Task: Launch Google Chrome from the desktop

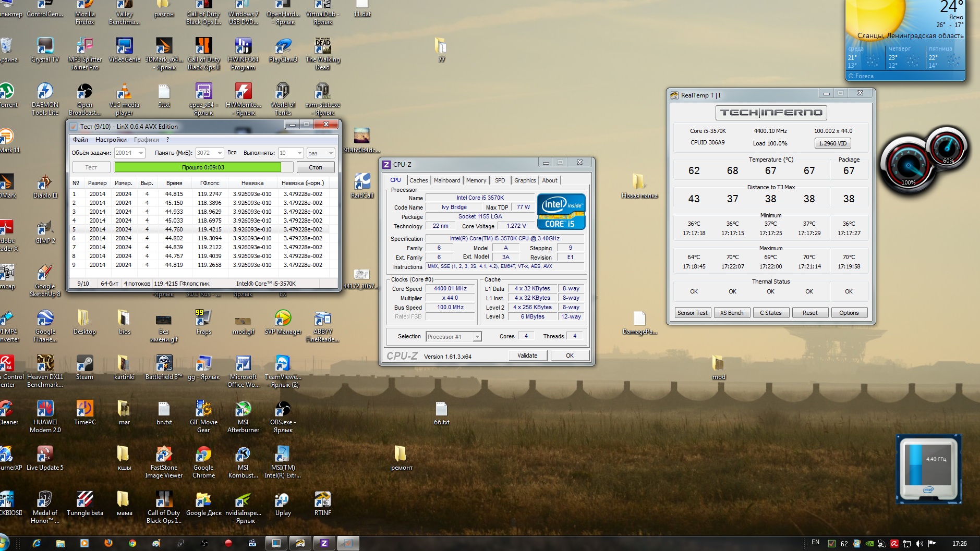Action: pyautogui.click(x=203, y=455)
